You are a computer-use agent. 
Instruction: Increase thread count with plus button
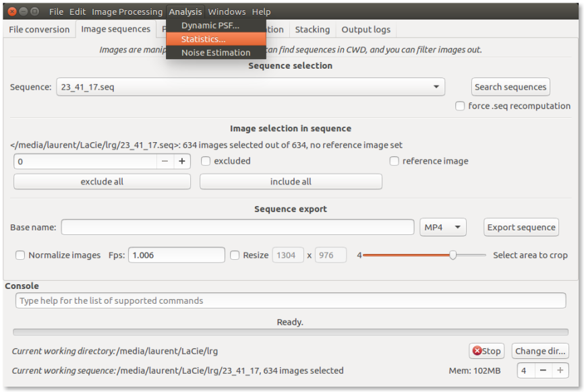coord(560,370)
